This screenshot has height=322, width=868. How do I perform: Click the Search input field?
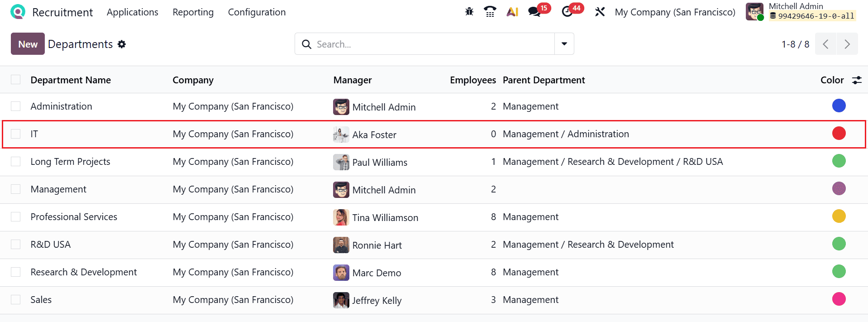pyautogui.click(x=430, y=44)
